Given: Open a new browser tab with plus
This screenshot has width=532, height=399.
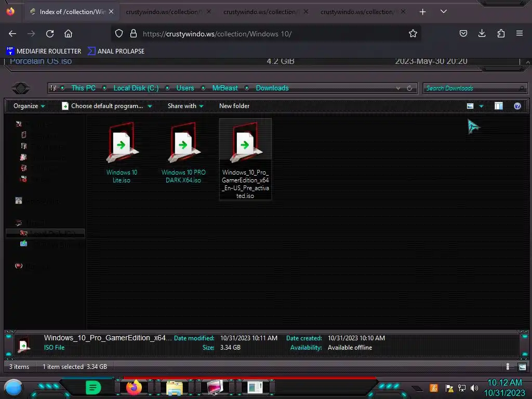Looking at the screenshot, I should point(422,12).
